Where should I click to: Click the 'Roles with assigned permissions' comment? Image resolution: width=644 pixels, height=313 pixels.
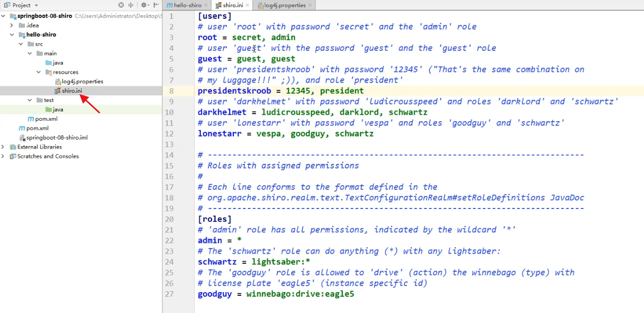(x=278, y=165)
